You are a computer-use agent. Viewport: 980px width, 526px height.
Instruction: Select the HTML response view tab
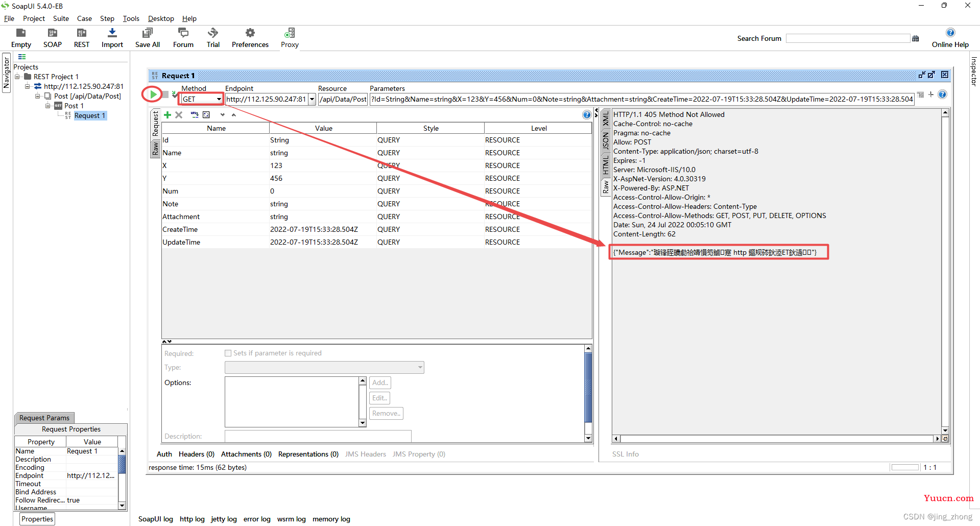pyautogui.click(x=606, y=165)
